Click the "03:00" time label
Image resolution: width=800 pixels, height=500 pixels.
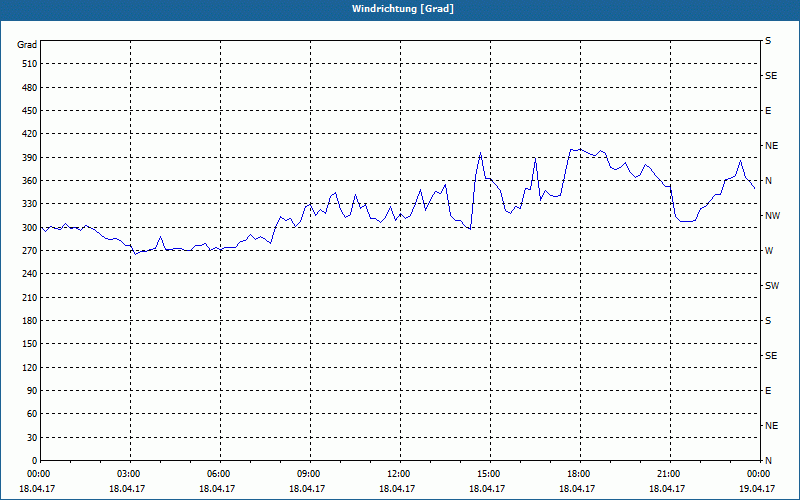pyautogui.click(x=129, y=474)
